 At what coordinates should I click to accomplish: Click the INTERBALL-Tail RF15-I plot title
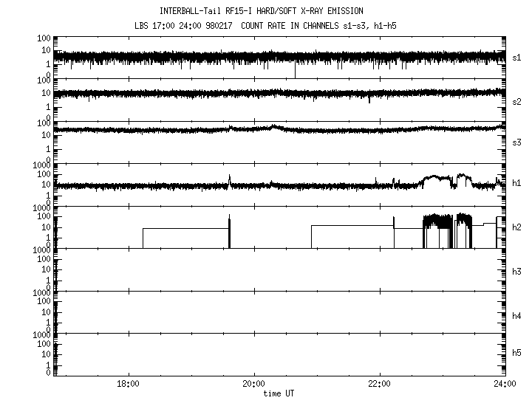click(x=271, y=11)
